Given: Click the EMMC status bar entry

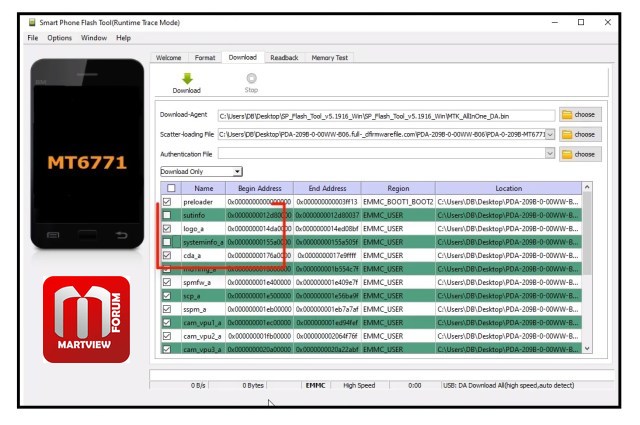Looking at the screenshot, I should 316,385.
